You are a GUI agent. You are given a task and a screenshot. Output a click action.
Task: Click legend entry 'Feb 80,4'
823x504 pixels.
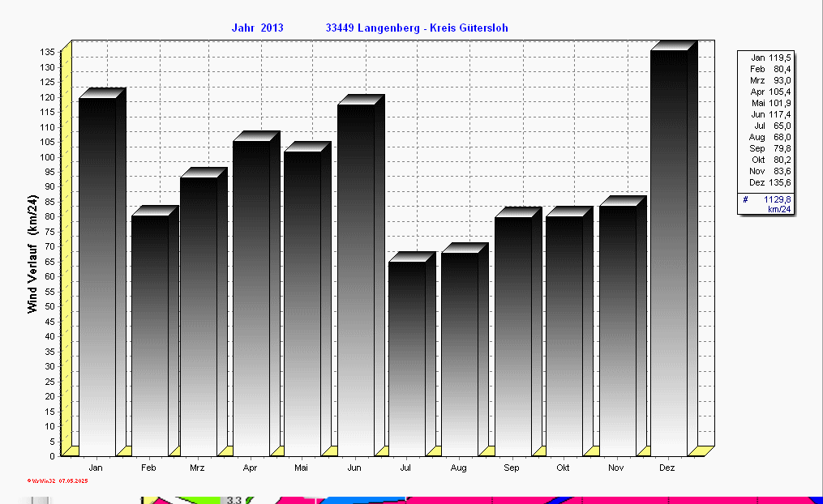pos(770,69)
